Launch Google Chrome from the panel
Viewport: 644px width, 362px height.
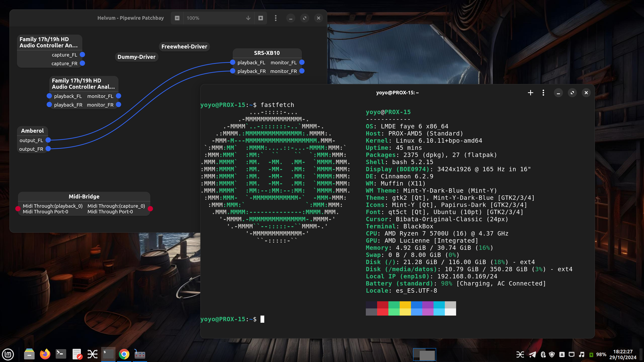coord(124,354)
